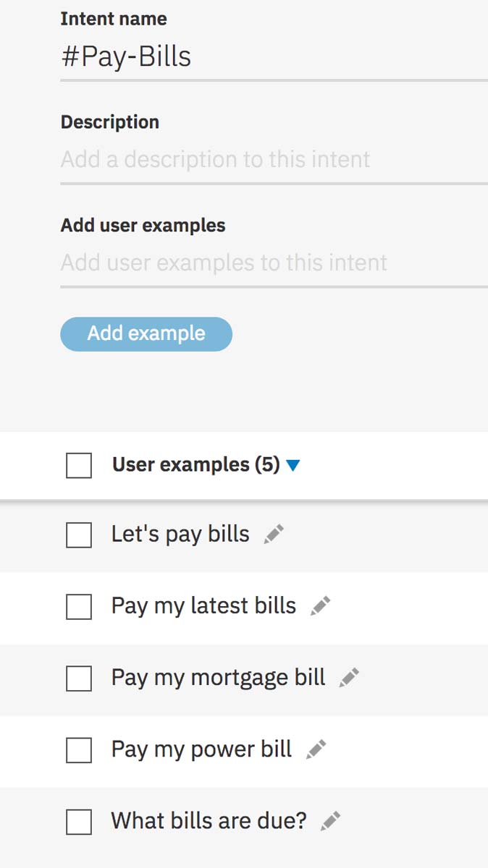Click pencil icon next to "Pay my latest bills"

pos(320,606)
